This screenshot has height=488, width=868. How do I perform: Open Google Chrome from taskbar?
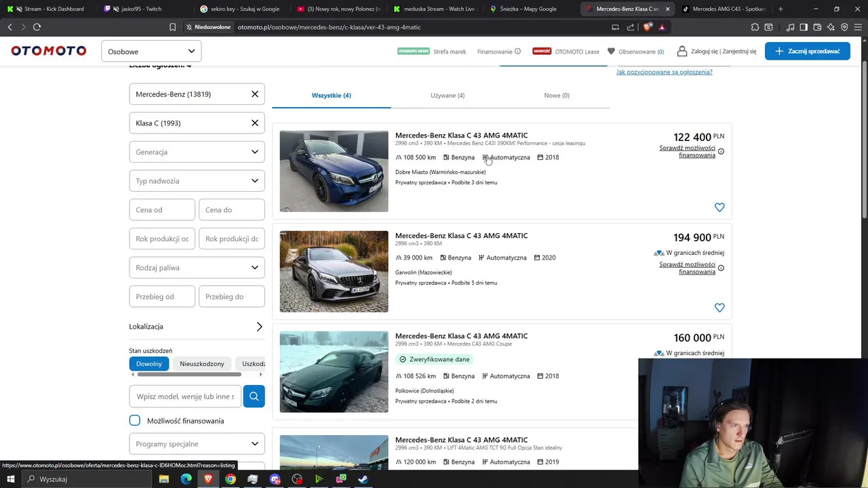click(231, 479)
